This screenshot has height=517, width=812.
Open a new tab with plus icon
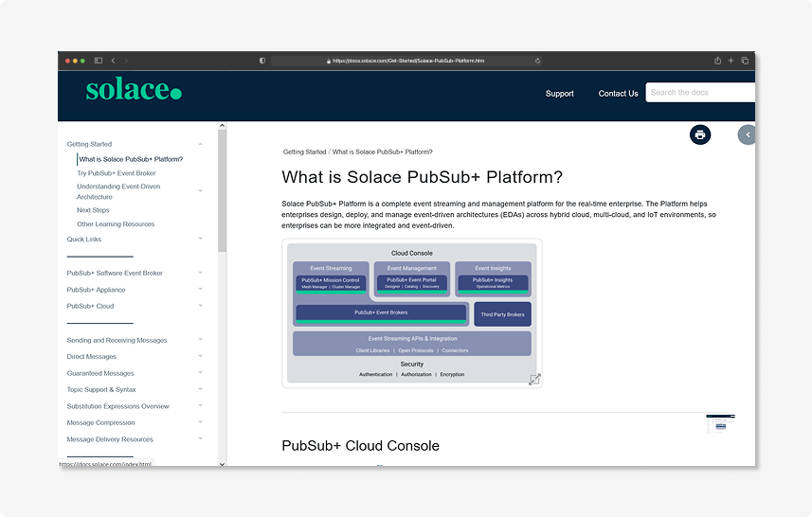(731, 61)
